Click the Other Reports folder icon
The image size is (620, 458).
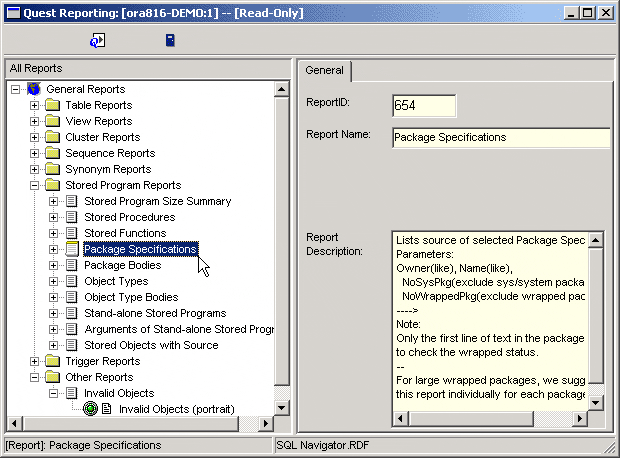coord(53,377)
